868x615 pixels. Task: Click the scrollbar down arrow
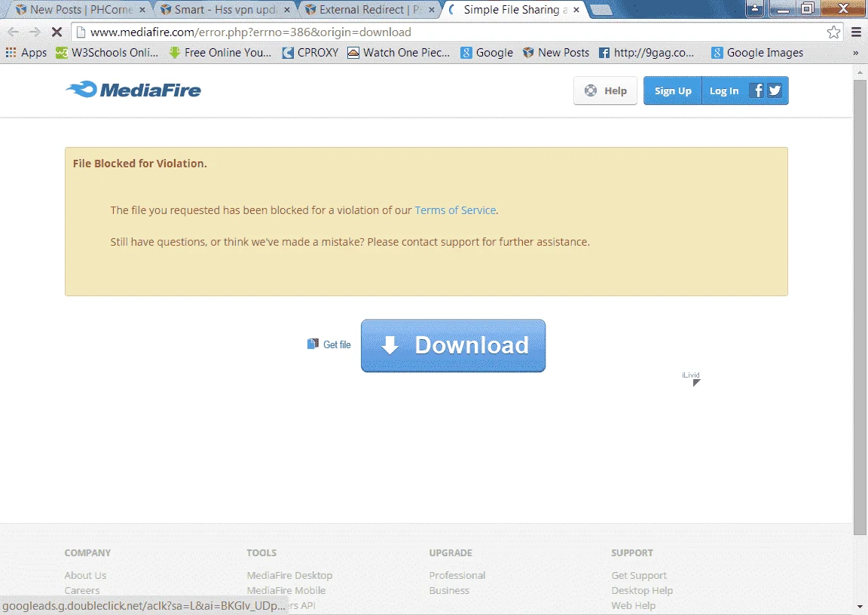coord(860,607)
